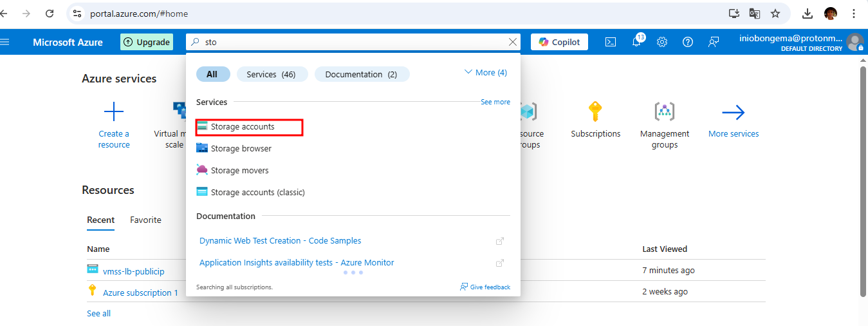Click the Last Viewed column header
The width and height of the screenshot is (868, 326).
pyautogui.click(x=665, y=249)
